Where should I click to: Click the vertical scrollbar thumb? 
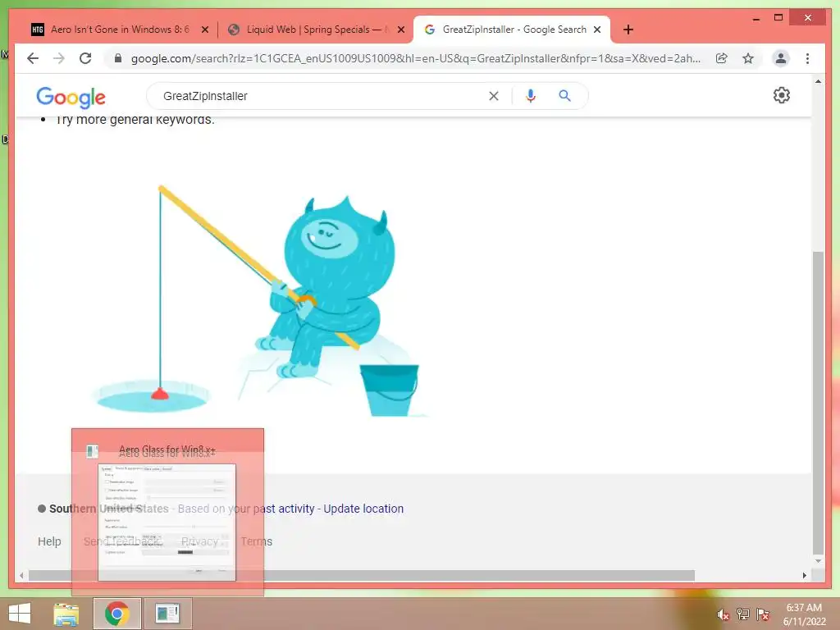click(818, 402)
